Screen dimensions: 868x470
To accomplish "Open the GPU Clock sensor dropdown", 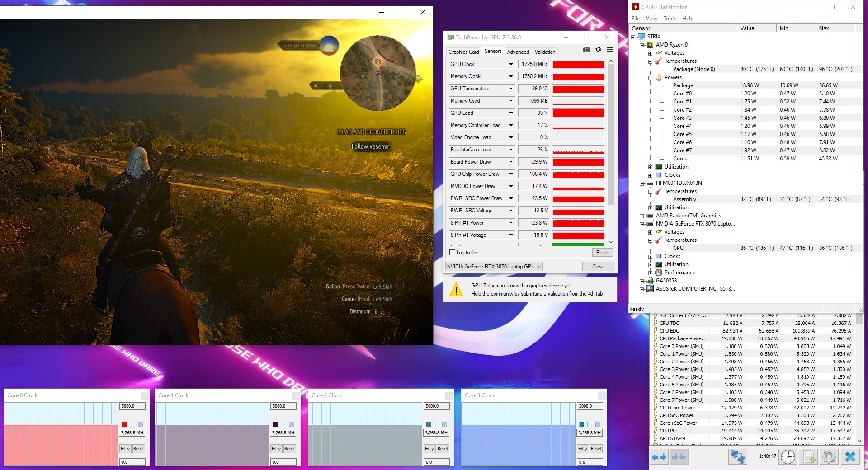I will (511, 64).
